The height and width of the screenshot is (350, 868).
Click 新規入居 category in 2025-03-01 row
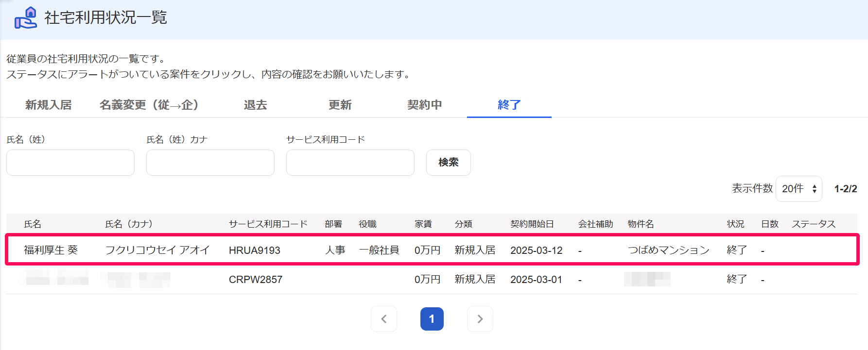[475, 279]
